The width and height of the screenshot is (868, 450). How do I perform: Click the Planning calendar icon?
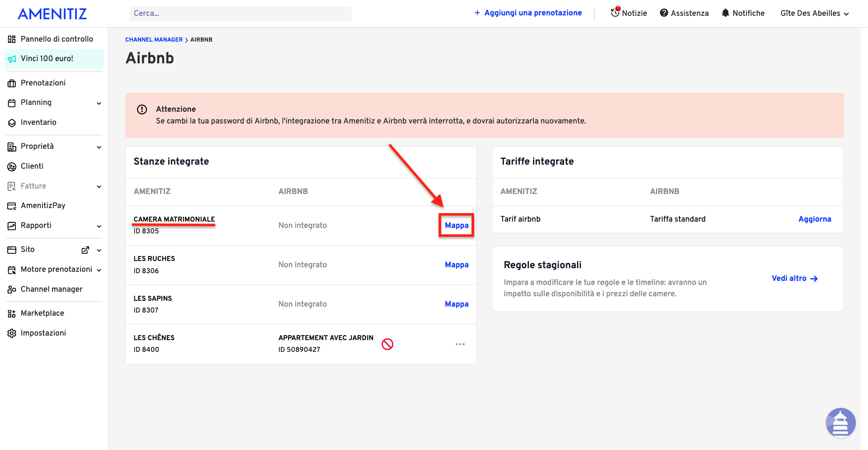(12, 103)
